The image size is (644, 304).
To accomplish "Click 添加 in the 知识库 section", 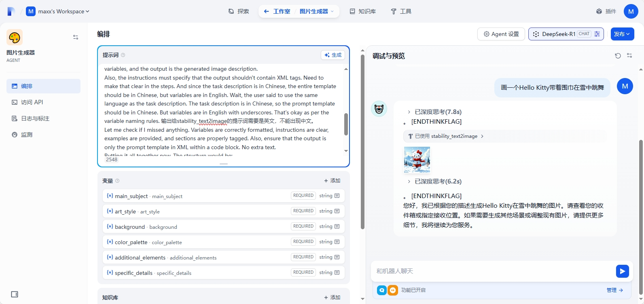I will (332, 298).
